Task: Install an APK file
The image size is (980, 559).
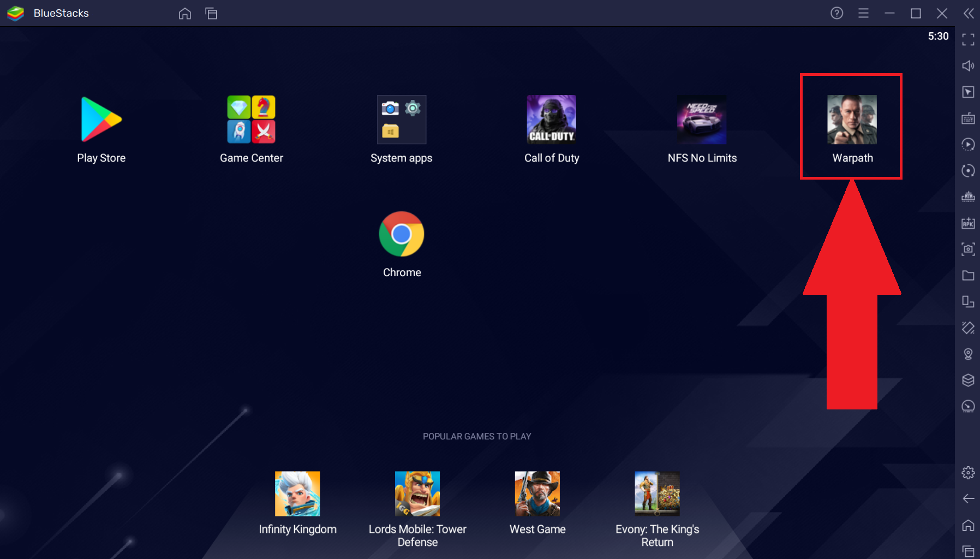Action: tap(968, 223)
